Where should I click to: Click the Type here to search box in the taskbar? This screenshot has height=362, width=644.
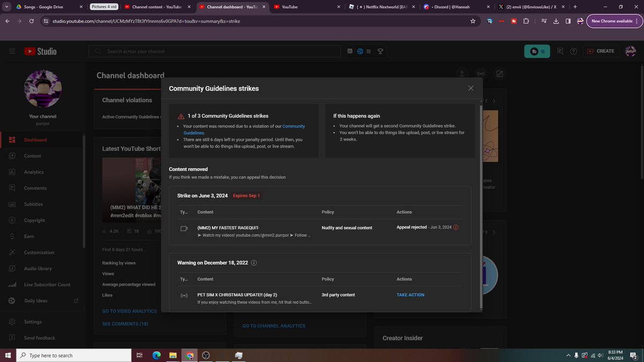coord(74,355)
